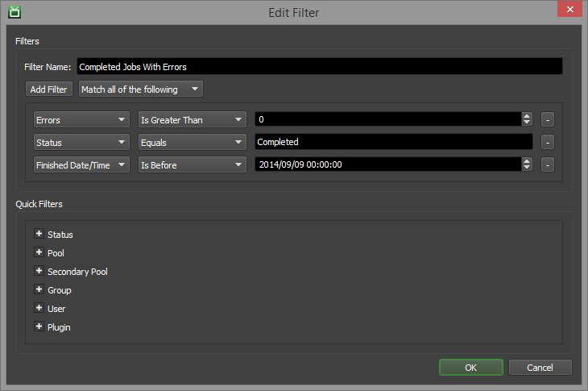Click the 2014/09/09 date value field

click(388, 164)
